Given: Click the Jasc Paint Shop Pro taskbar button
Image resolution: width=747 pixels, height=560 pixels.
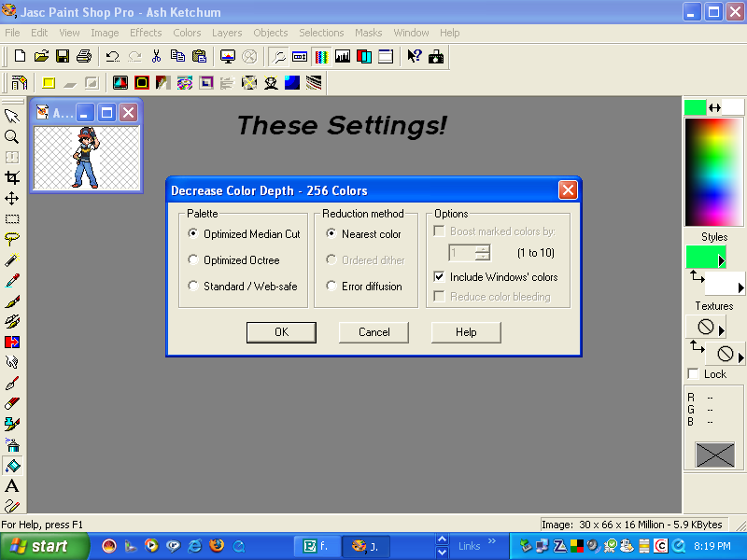Looking at the screenshot, I should [365, 546].
